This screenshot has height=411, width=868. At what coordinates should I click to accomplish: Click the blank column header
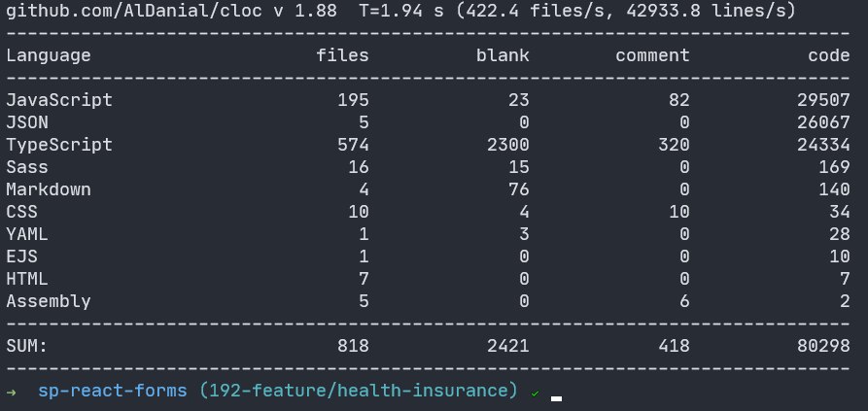click(x=503, y=55)
